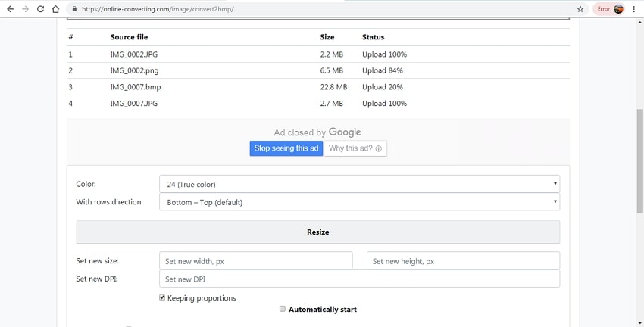
Task: Expand the rows direction dropdown
Action: point(359,202)
